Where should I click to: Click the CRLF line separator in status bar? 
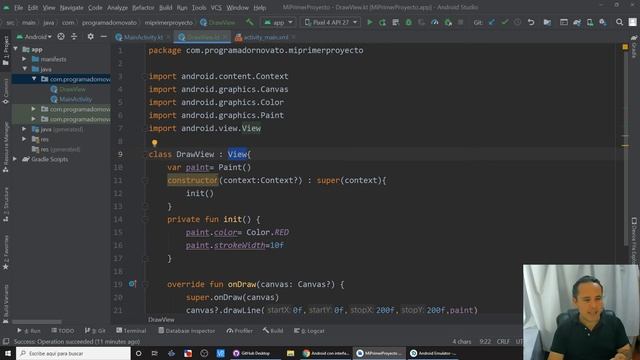coord(503,341)
